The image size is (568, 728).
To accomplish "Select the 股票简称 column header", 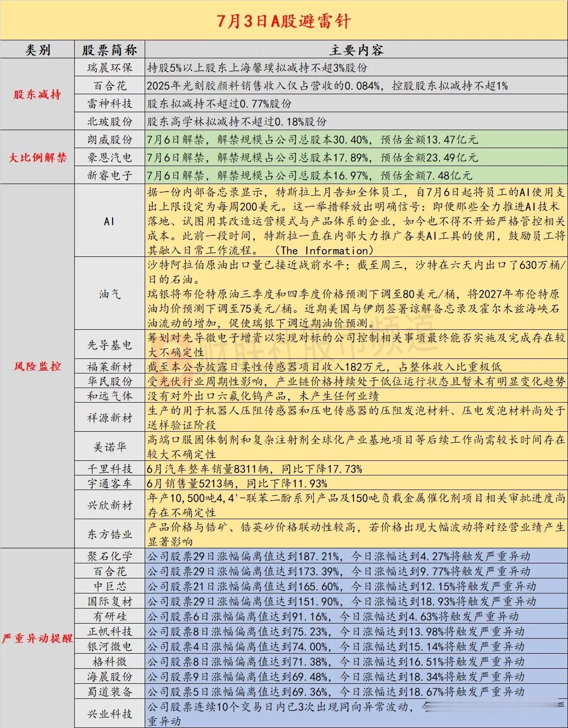I will [x=110, y=50].
